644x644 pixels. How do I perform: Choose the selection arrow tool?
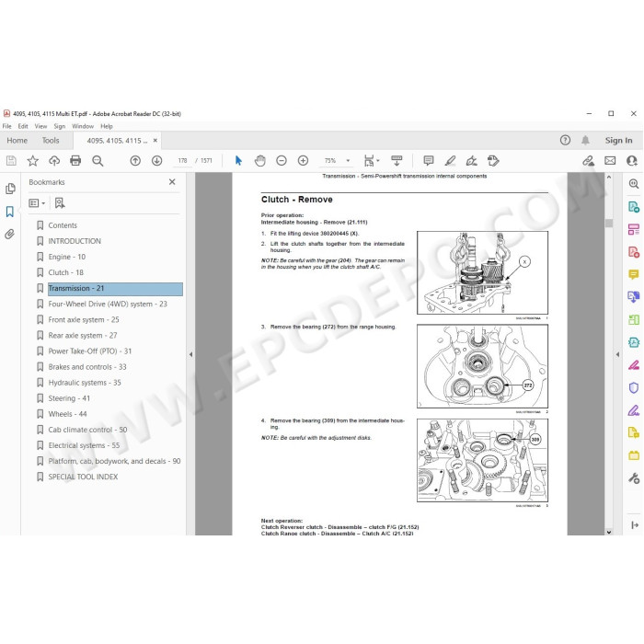point(238,161)
